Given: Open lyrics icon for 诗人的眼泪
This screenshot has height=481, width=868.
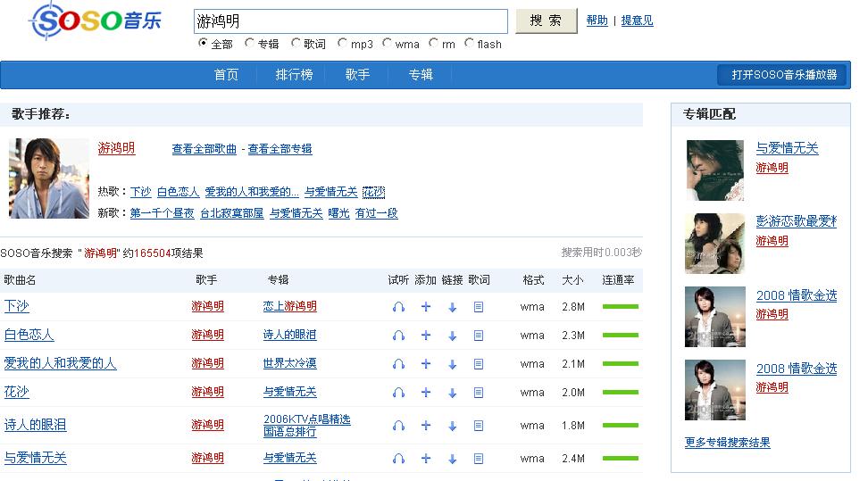Looking at the screenshot, I should coord(479,426).
